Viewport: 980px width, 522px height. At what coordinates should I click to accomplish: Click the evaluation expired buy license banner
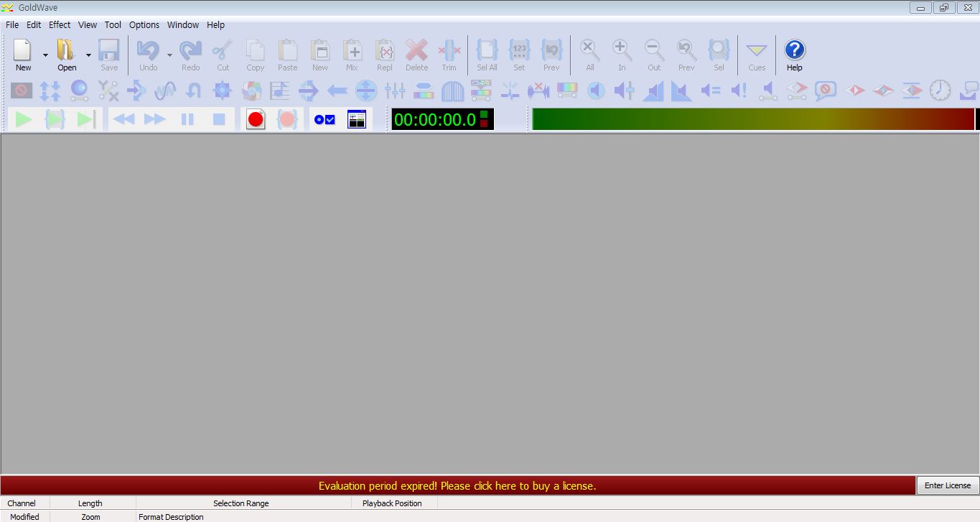(457, 485)
